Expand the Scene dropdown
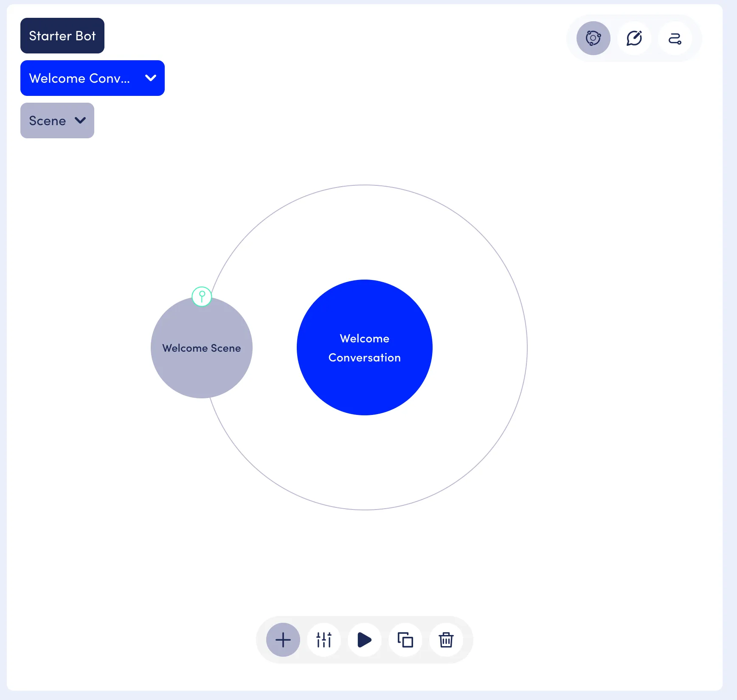This screenshot has width=737, height=700. [57, 120]
